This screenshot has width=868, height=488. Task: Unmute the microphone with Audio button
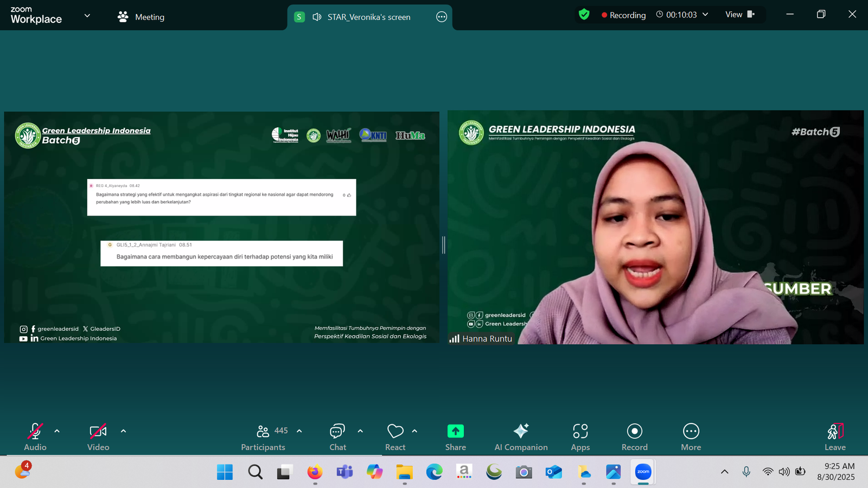(x=35, y=436)
